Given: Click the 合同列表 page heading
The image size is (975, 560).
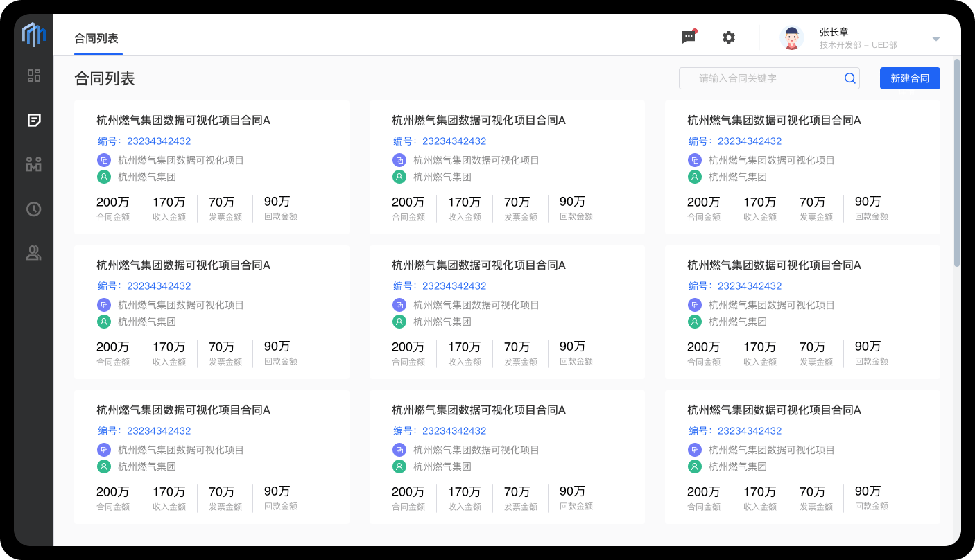Looking at the screenshot, I should click(x=105, y=78).
